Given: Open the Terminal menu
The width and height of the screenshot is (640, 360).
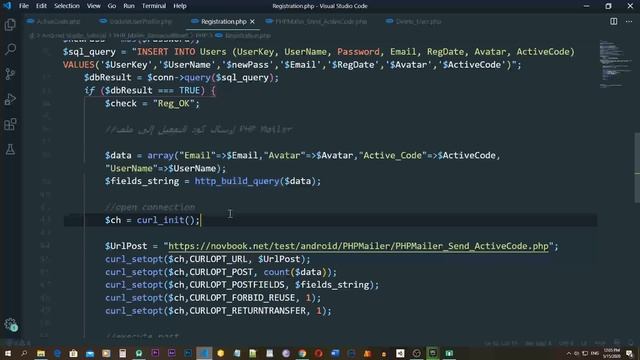Looking at the screenshot, I should tap(154, 6).
